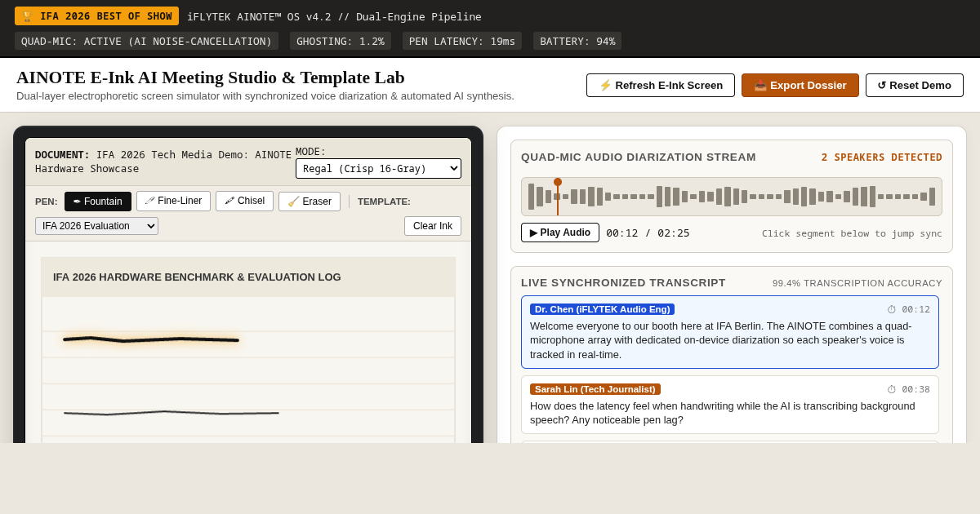Select the Fine-Liner pen tool
This screenshot has height=514, width=980.
(x=173, y=202)
